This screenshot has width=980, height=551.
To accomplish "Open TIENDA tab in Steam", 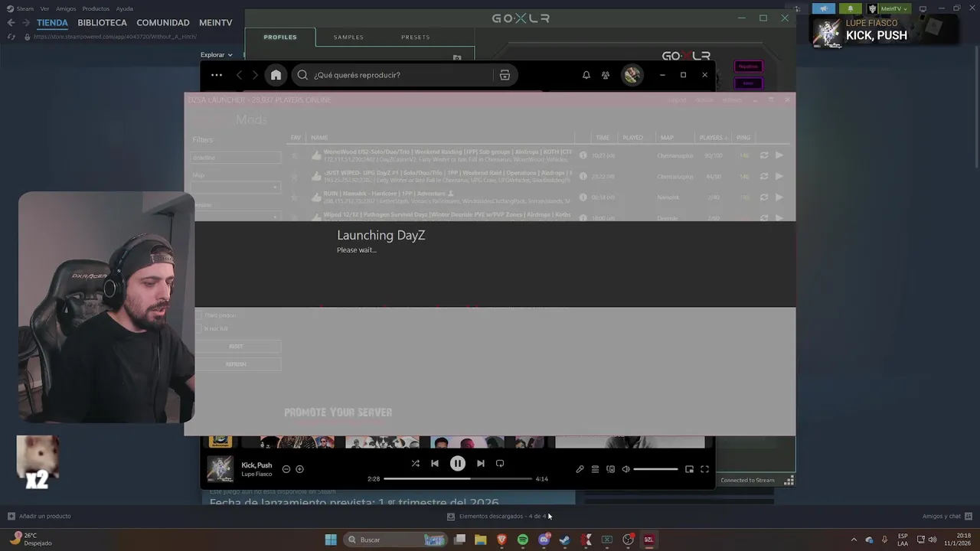I will (52, 23).
